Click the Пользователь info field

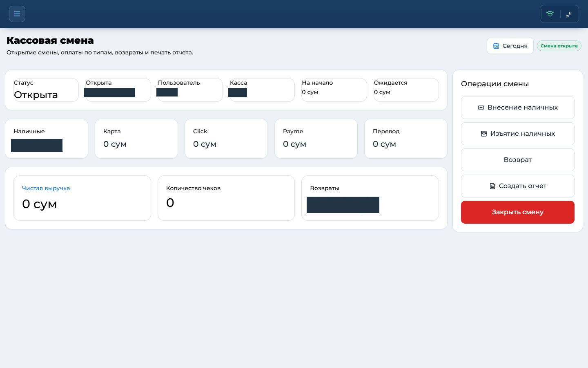[x=190, y=90]
